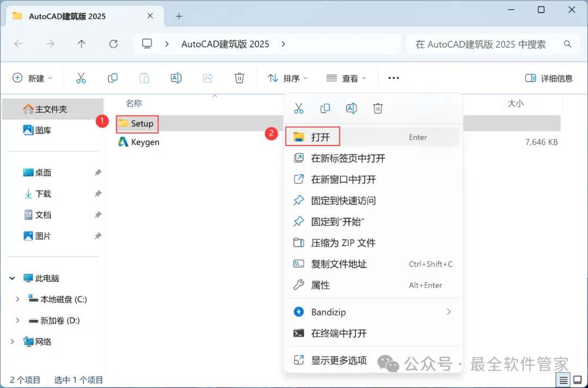588x388 pixels.
Task: Click the 大小 column header
Action: [516, 103]
